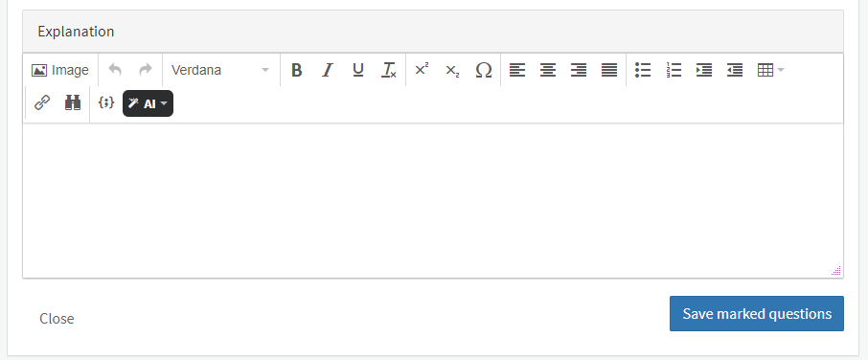Insert a numbered list

point(674,70)
